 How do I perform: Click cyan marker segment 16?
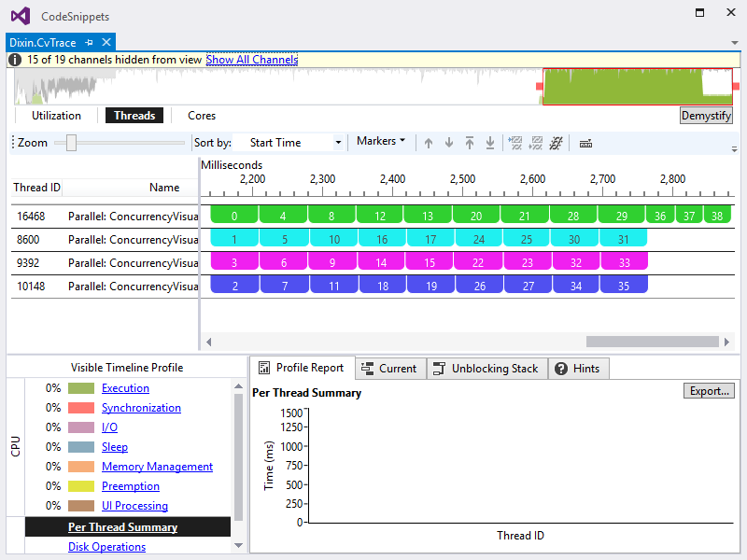tap(382, 238)
